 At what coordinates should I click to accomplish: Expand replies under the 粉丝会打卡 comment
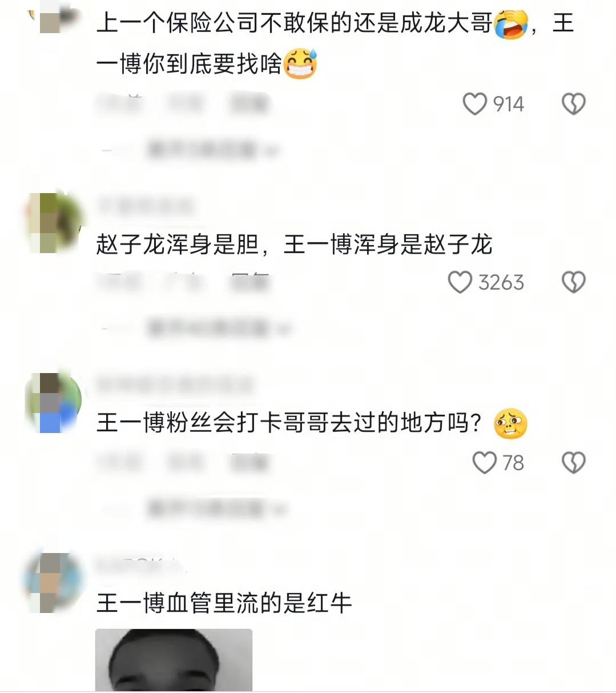[217, 508]
